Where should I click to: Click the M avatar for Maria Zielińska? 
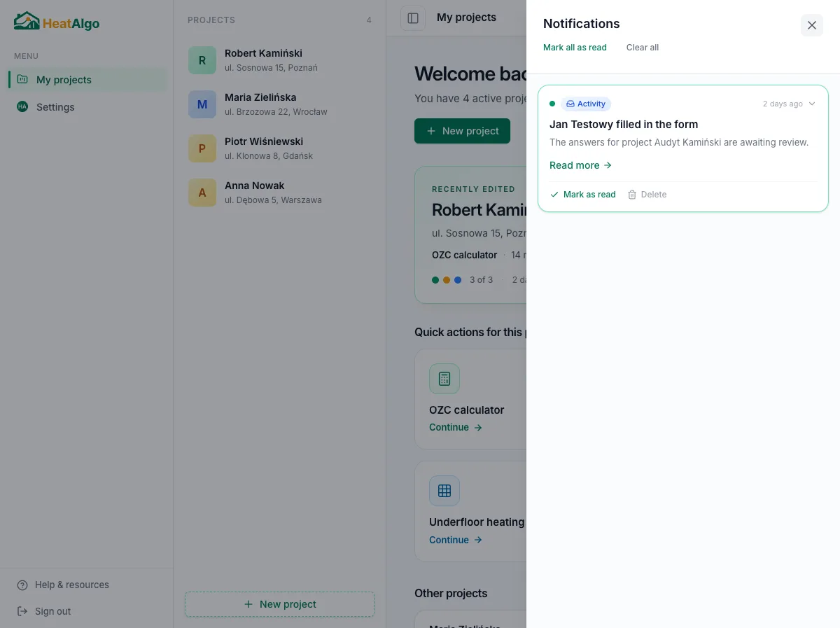coord(202,104)
